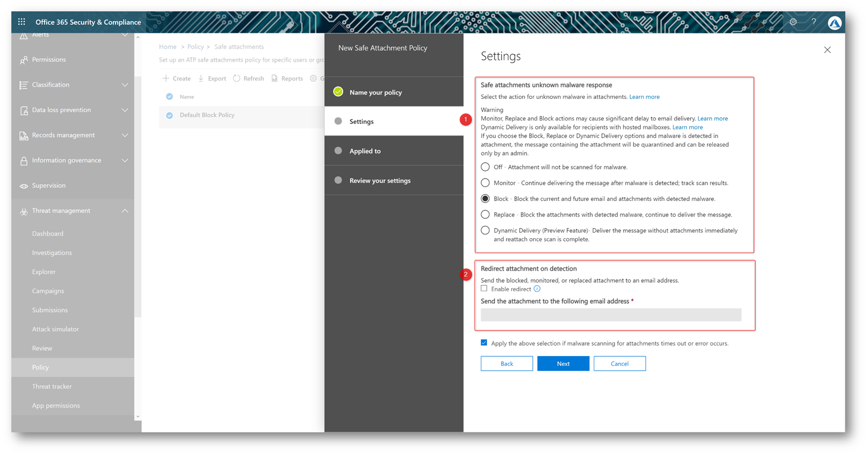Click the Records management icon
Screen dimensions: 868x455
pyautogui.click(x=23, y=136)
